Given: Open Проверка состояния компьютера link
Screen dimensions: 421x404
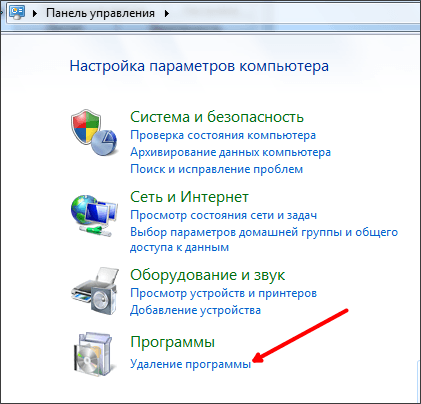Looking at the screenshot, I should (x=223, y=135).
